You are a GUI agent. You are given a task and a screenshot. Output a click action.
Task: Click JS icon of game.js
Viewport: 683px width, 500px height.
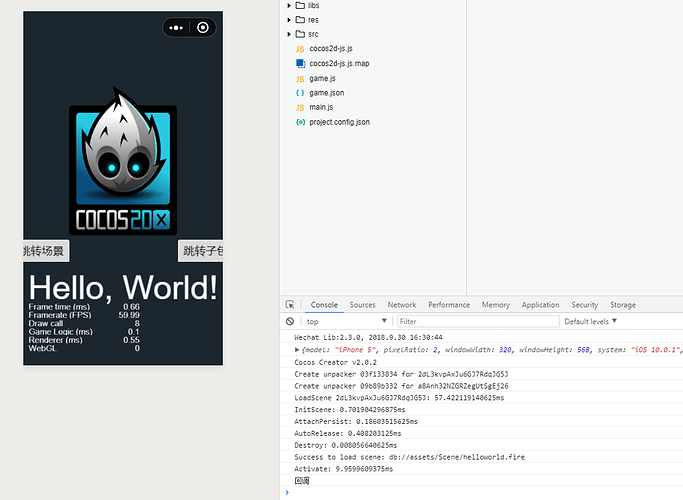click(x=300, y=79)
